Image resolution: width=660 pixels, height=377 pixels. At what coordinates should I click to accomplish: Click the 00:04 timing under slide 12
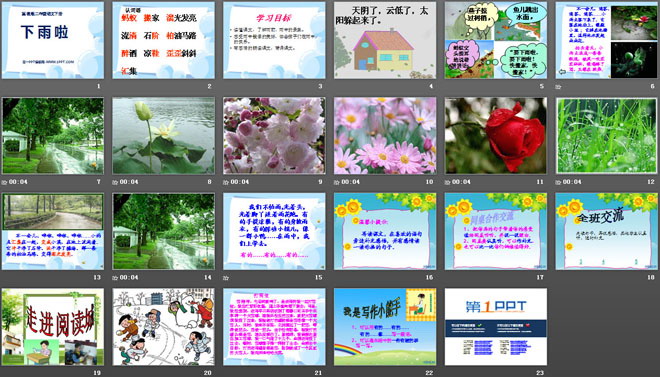click(x=572, y=182)
